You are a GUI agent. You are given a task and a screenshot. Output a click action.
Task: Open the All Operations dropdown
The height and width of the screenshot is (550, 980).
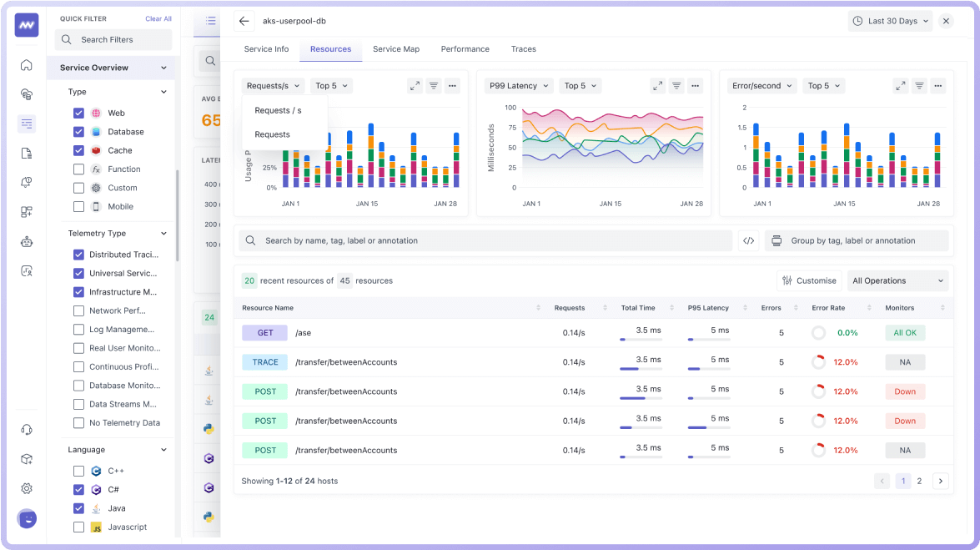[x=897, y=280]
